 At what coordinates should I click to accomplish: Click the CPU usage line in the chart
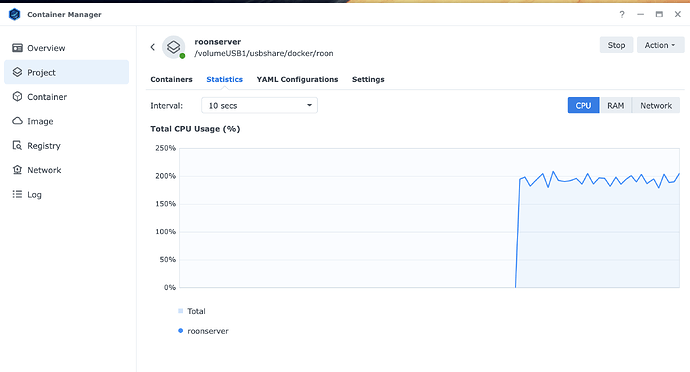pyautogui.click(x=598, y=179)
